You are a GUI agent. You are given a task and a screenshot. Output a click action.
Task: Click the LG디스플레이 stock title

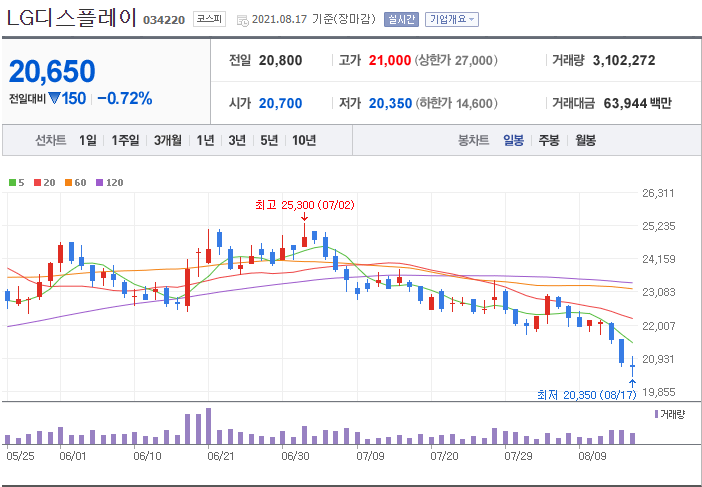point(72,19)
